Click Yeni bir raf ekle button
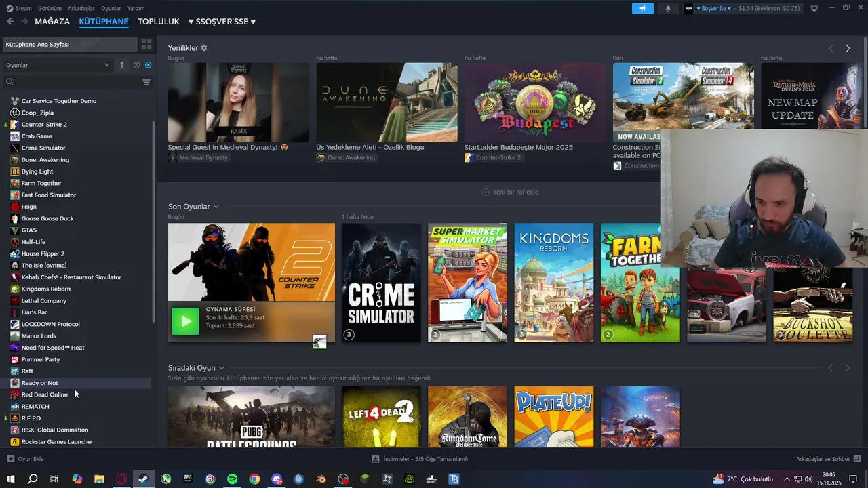Viewport: 868px width, 488px height. 510,192
